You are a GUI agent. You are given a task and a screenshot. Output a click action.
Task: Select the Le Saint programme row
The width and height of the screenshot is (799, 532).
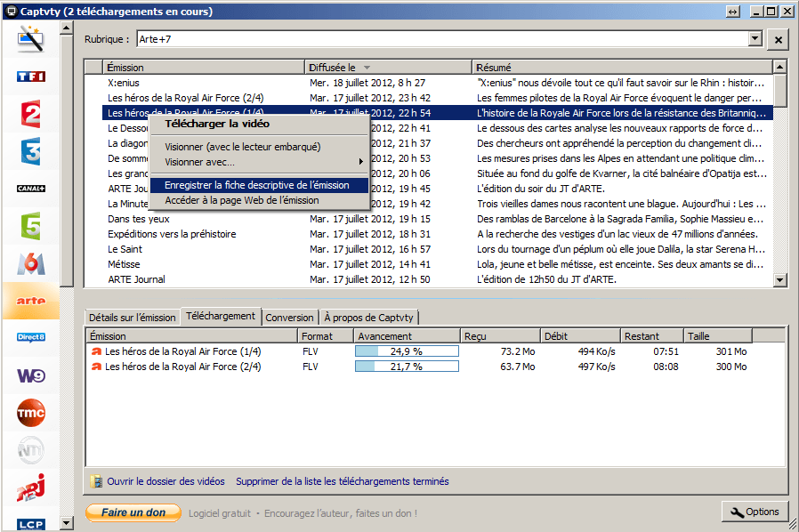(438, 249)
